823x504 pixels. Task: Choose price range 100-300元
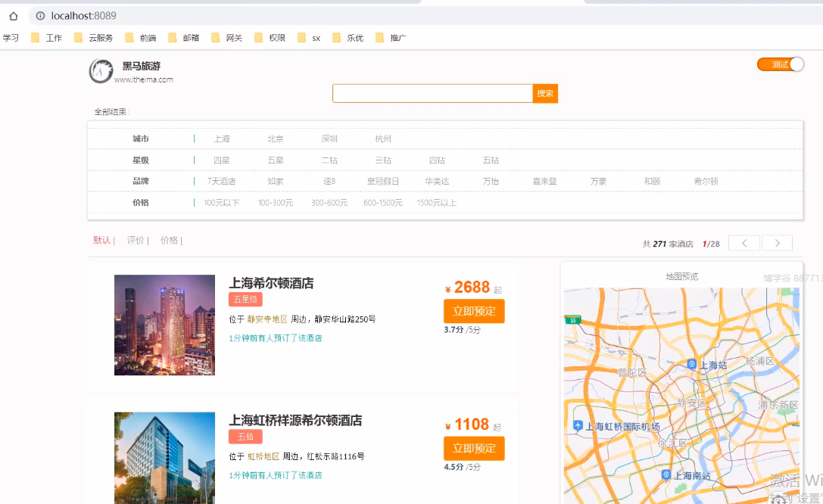[x=276, y=203]
